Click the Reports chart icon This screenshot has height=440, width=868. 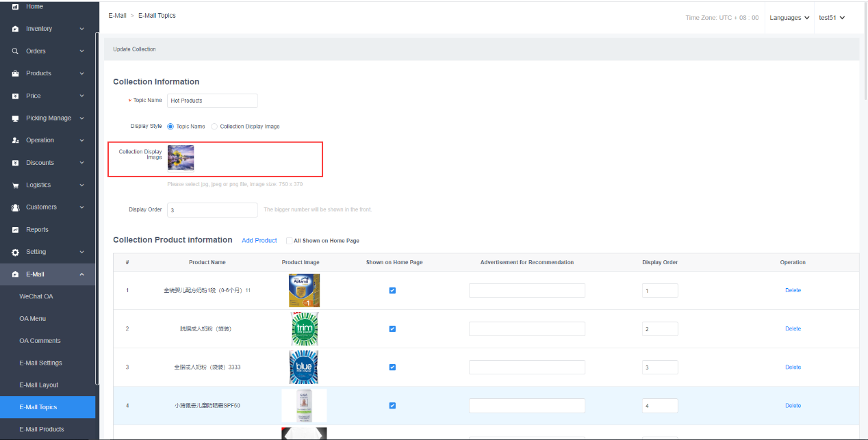15,230
